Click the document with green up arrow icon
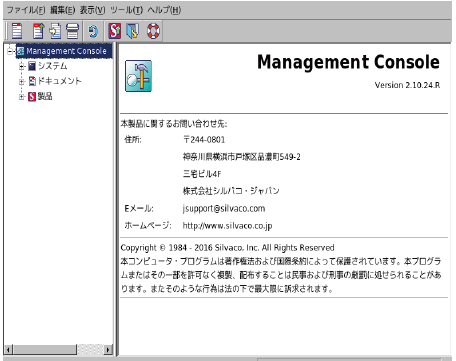 point(38,31)
